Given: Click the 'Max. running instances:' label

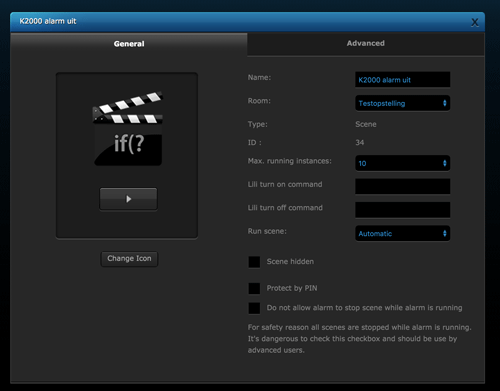Looking at the screenshot, I should (290, 161).
